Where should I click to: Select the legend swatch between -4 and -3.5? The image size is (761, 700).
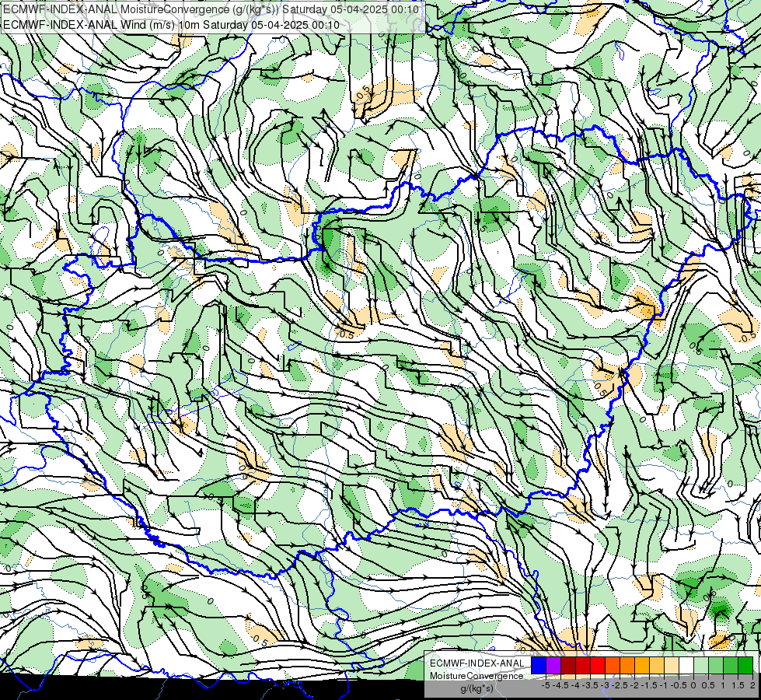click(583, 665)
